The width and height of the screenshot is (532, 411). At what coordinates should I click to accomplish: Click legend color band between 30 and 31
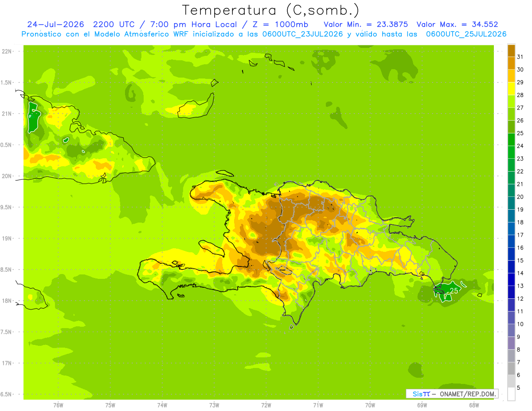pyautogui.click(x=511, y=63)
